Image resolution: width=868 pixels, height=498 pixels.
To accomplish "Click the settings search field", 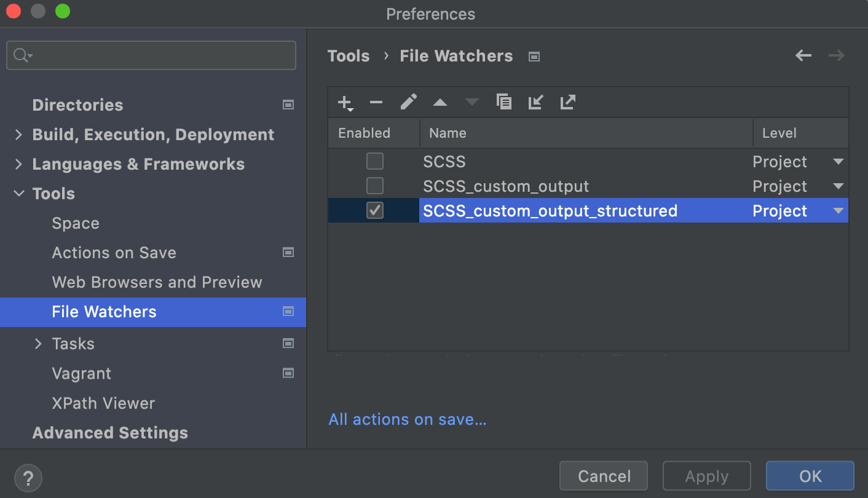I will 151,55.
